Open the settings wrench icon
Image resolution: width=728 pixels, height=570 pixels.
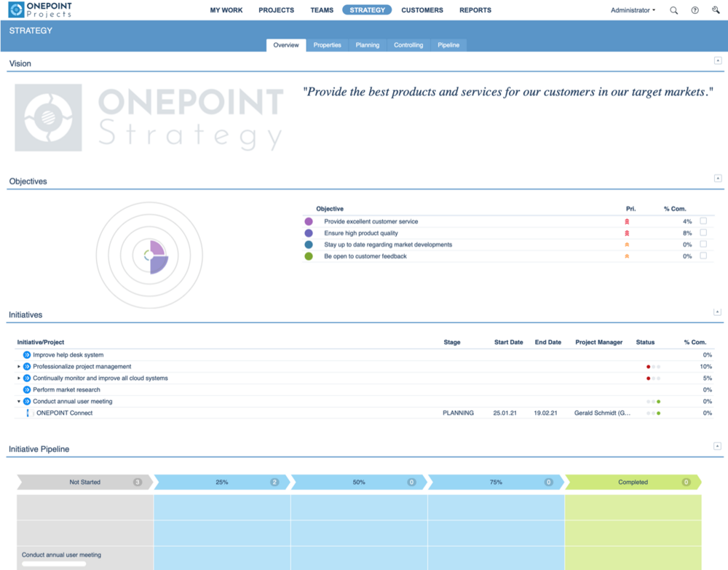714,10
